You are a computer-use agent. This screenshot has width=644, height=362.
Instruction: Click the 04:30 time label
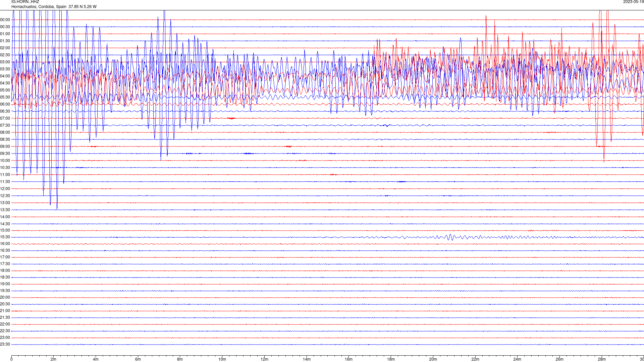pos(5,83)
